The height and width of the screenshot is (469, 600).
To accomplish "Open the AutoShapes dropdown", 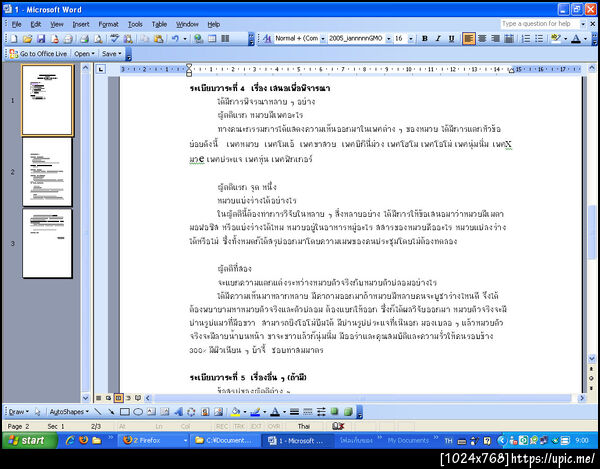I will point(69,412).
